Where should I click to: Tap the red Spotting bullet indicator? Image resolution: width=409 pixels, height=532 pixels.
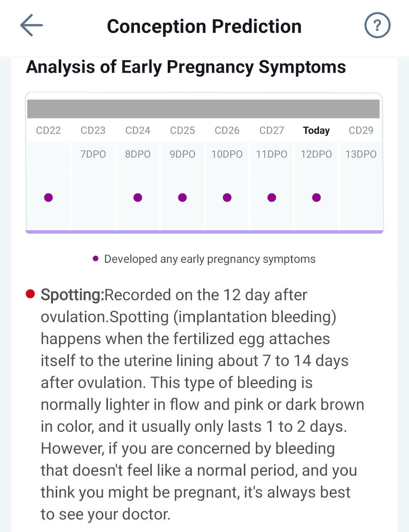(x=30, y=294)
